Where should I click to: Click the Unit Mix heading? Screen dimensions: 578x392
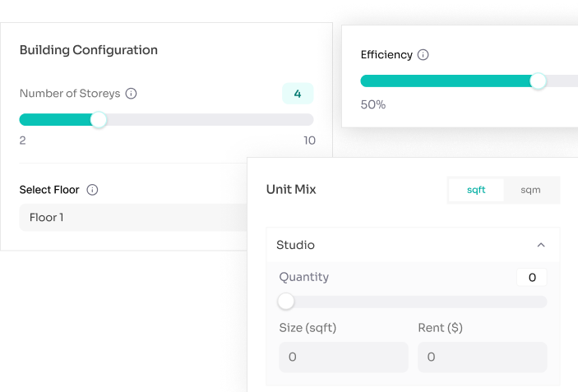pyautogui.click(x=291, y=189)
